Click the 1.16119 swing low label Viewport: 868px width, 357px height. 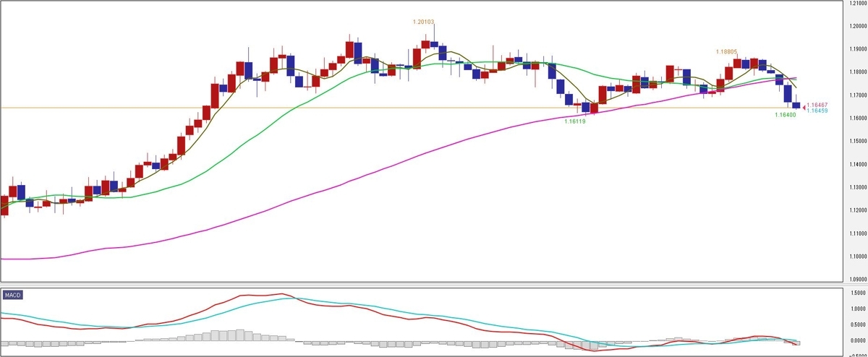575,122
